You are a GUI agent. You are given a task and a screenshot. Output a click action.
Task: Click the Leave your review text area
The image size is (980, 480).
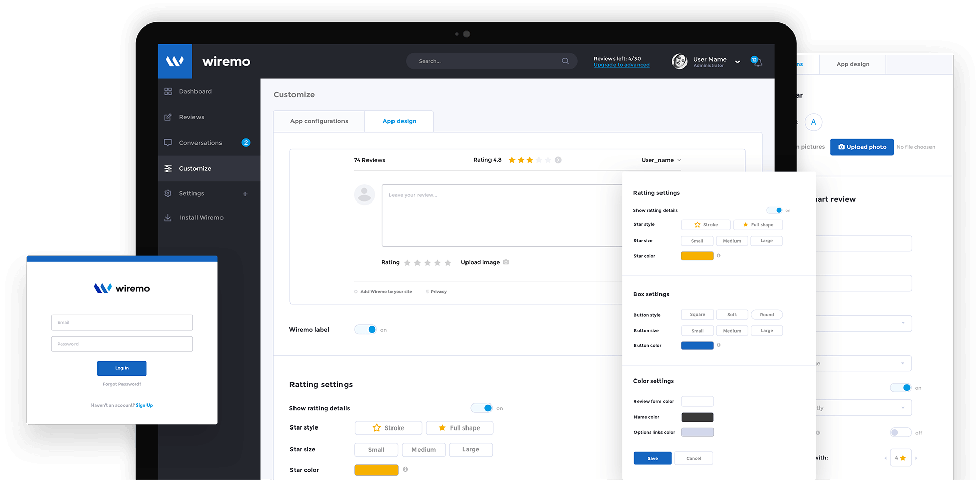coord(503,215)
